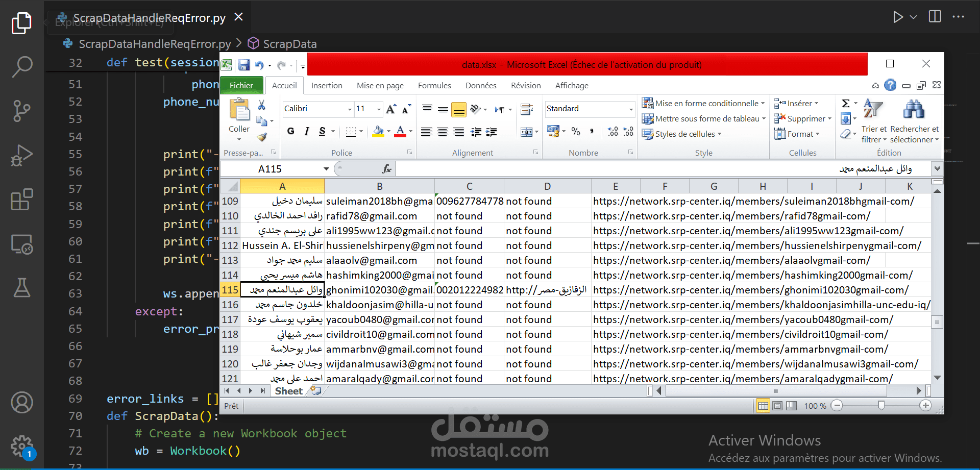Toggle top vertical align button

[427, 109]
